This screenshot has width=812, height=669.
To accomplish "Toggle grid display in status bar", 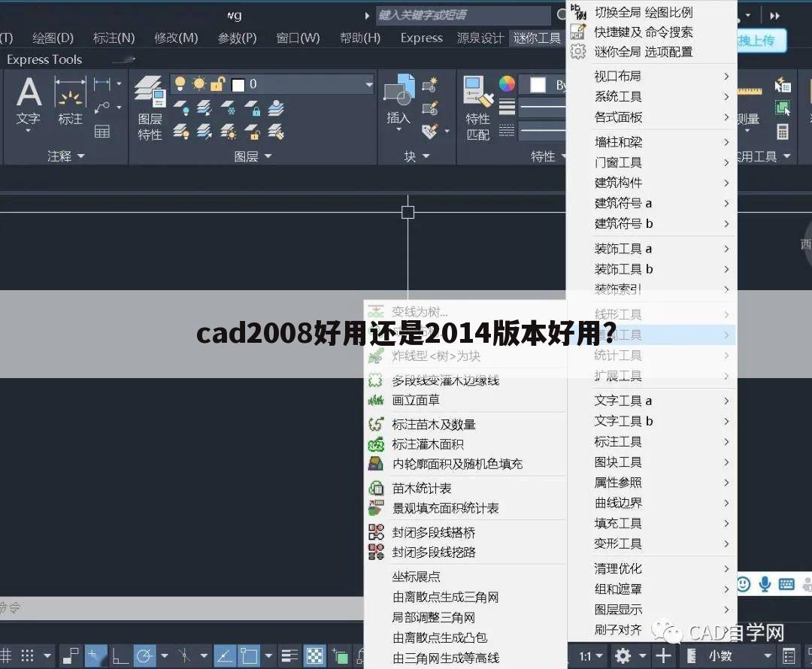I will pyautogui.click(x=5, y=655).
